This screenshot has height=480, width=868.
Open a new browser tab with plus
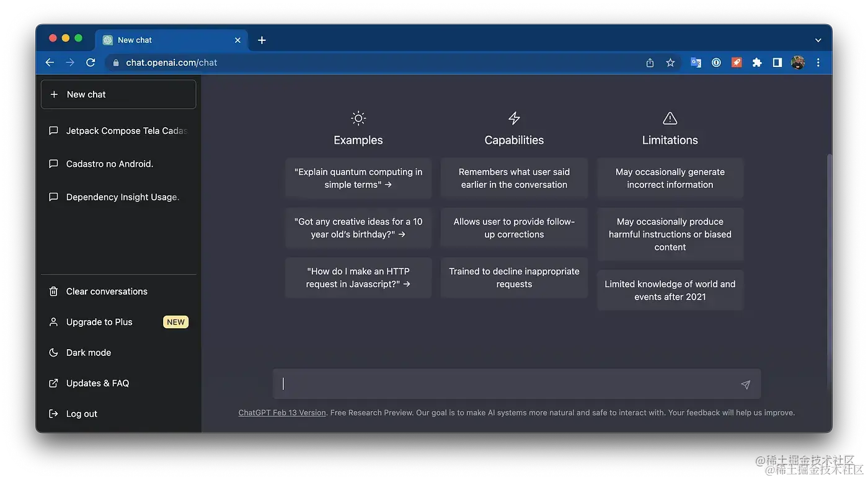tap(262, 40)
